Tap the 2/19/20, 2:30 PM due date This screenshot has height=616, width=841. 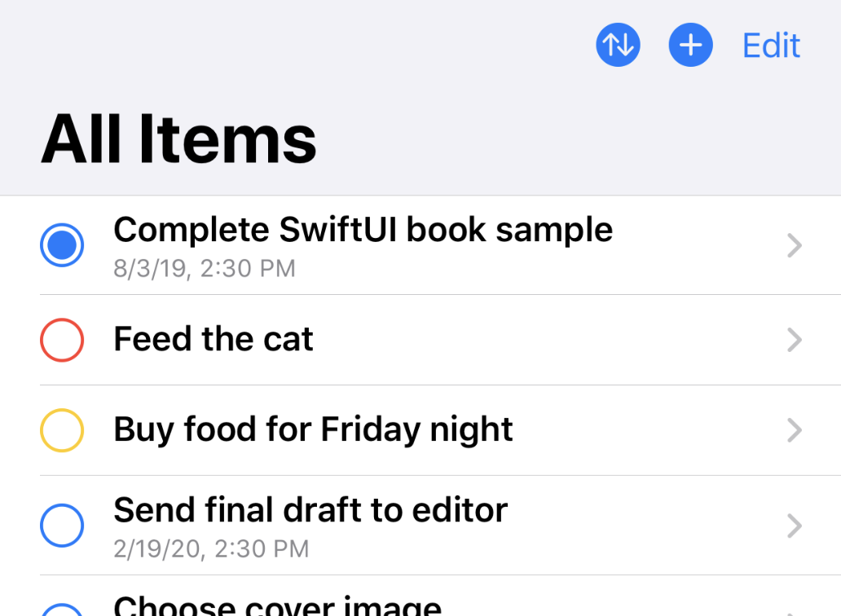coord(211,548)
